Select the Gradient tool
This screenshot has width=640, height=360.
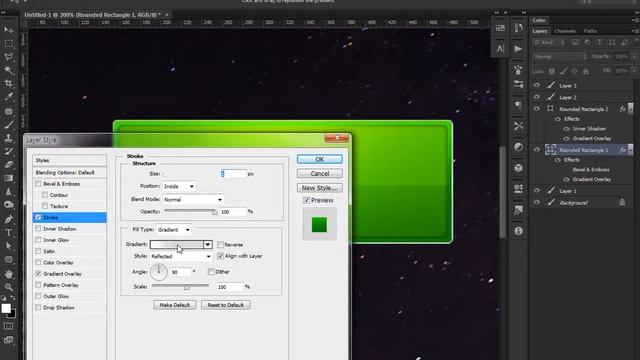click(9, 178)
